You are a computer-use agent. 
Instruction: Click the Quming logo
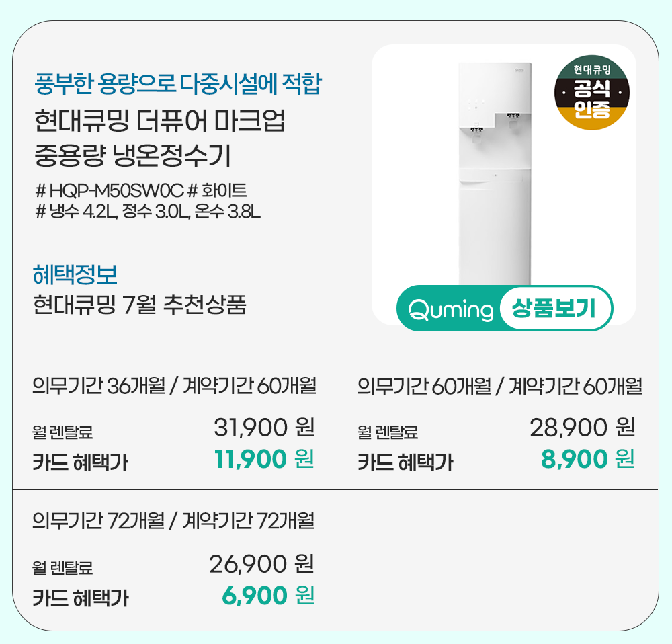[450, 310]
